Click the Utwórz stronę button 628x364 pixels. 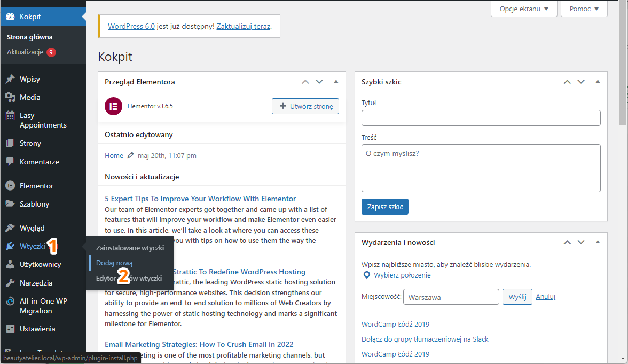(x=305, y=106)
